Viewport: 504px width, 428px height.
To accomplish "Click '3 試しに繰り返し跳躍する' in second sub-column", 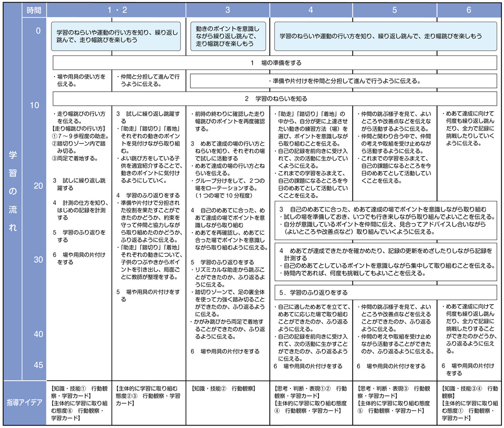I will (148, 117).
